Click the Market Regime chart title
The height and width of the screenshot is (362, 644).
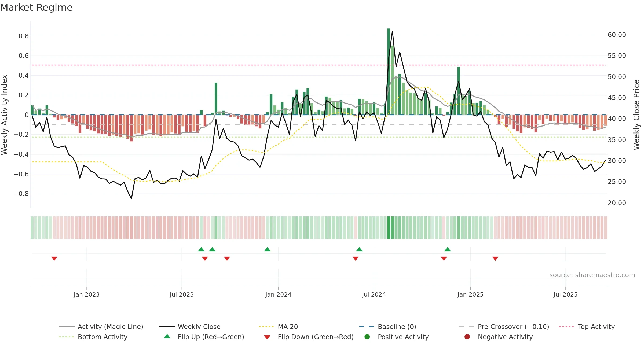(36, 8)
